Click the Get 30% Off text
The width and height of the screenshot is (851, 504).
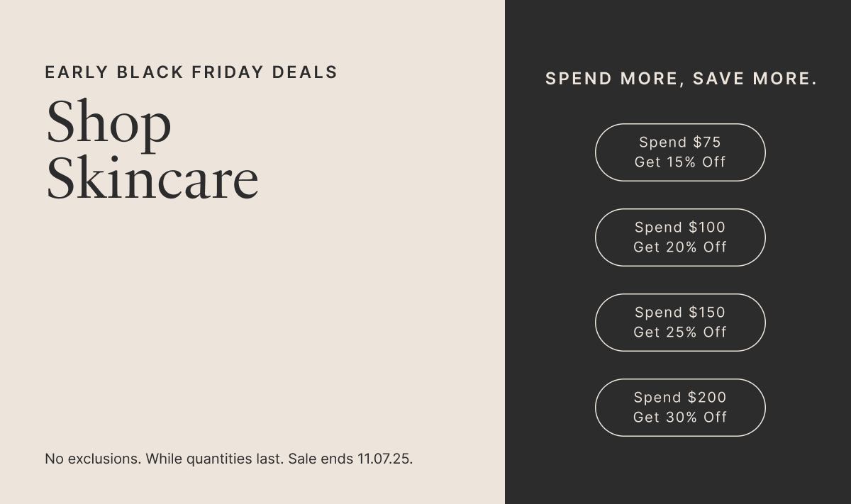pos(680,418)
